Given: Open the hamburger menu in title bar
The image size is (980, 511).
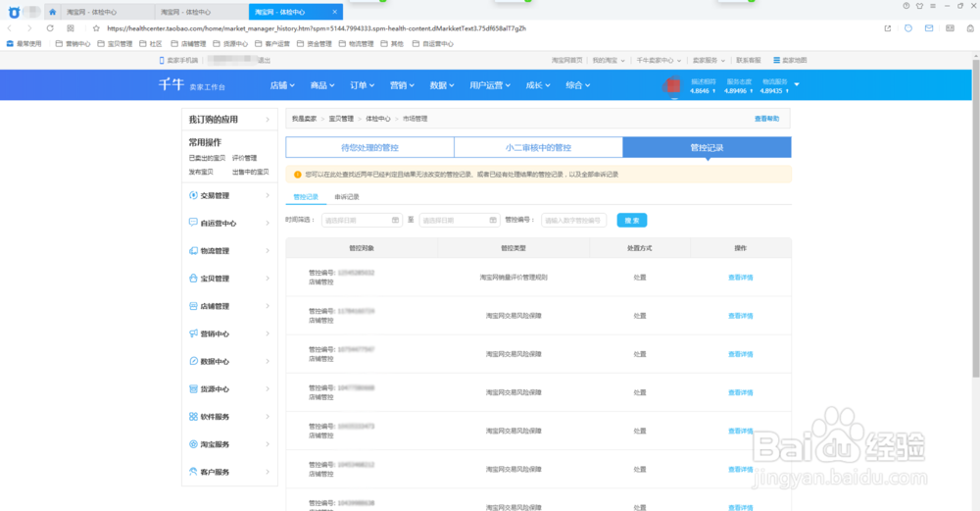Looking at the screenshot, I should [x=933, y=6].
